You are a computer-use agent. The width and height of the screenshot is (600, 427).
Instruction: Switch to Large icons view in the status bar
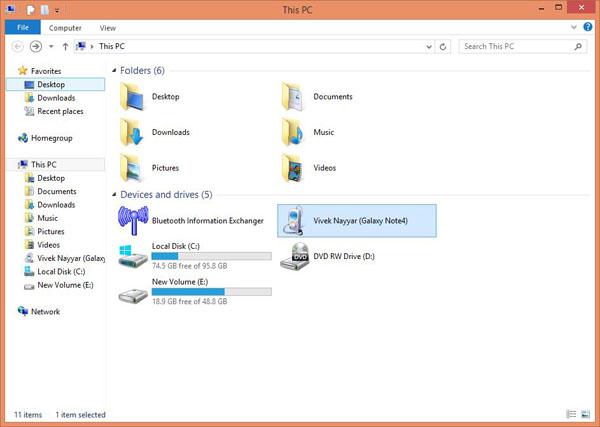pos(584,414)
